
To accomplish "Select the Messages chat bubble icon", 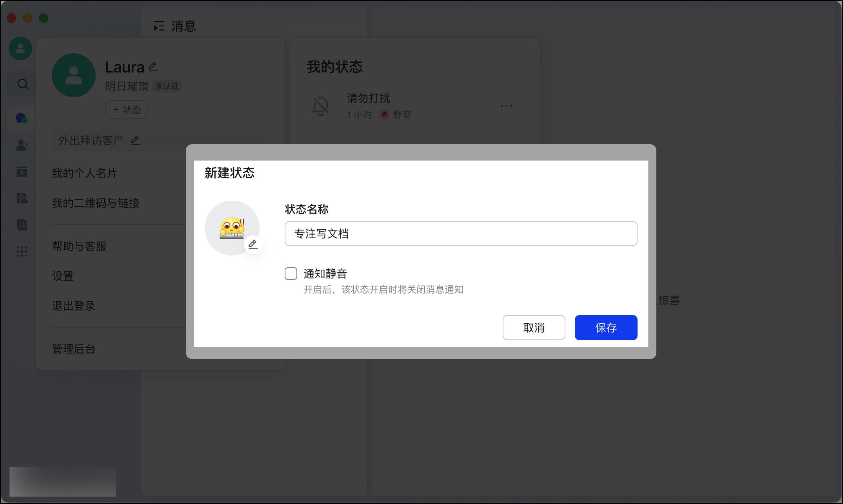I will click(x=22, y=118).
